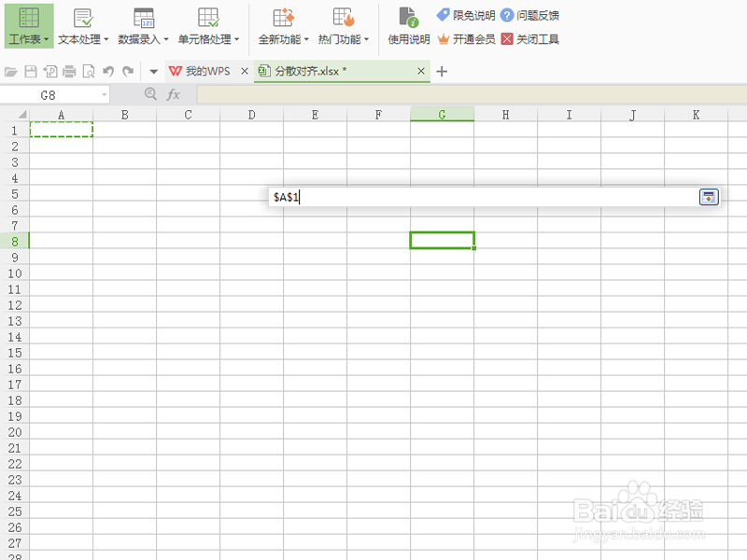
Task: Click the formula bar input
Action: (x=472, y=95)
